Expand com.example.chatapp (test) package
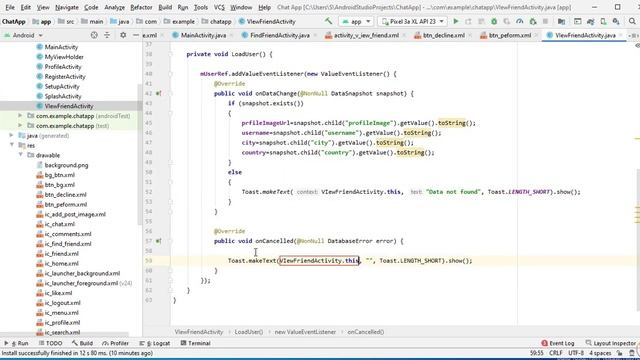The image size is (640, 360). tap(20, 126)
